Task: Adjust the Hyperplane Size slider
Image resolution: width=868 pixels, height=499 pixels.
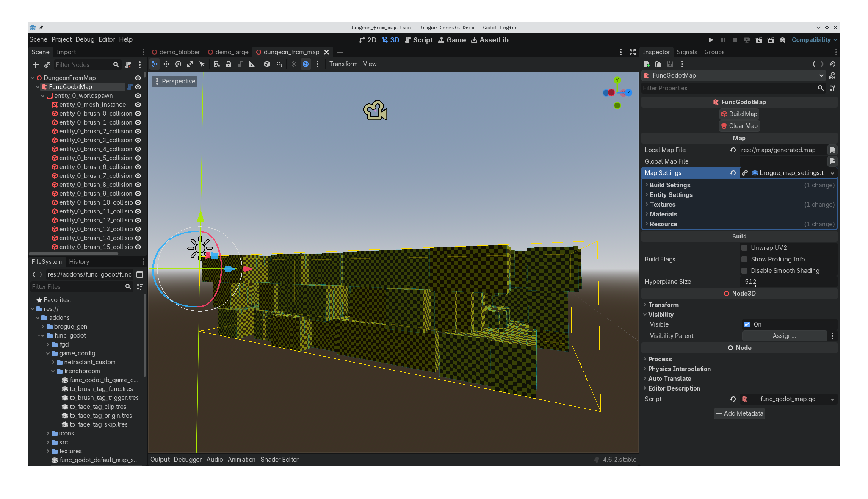Action: click(x=755, y=286)
